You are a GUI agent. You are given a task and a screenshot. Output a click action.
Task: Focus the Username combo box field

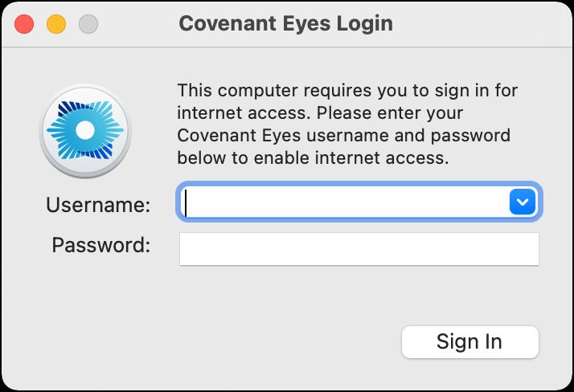(x=359, y=202)
